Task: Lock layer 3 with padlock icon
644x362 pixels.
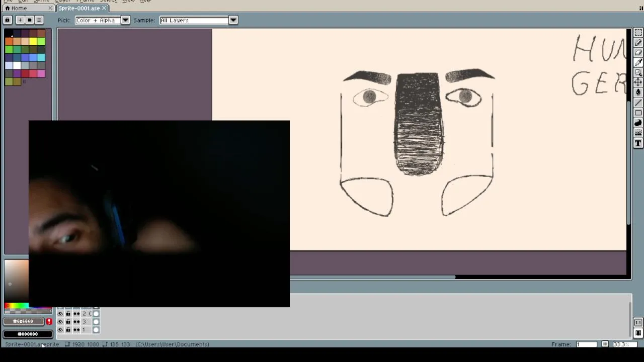Action: pos(68,322)
